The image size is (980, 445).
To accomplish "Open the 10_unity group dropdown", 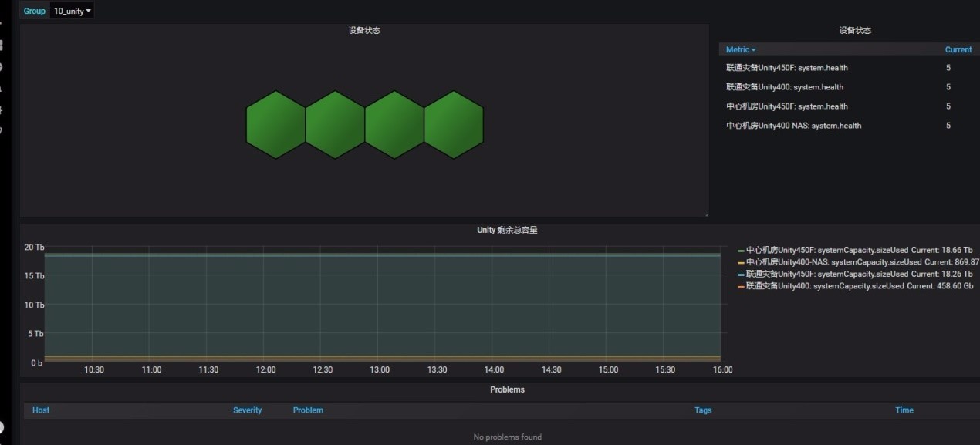I will pos(72,12).
